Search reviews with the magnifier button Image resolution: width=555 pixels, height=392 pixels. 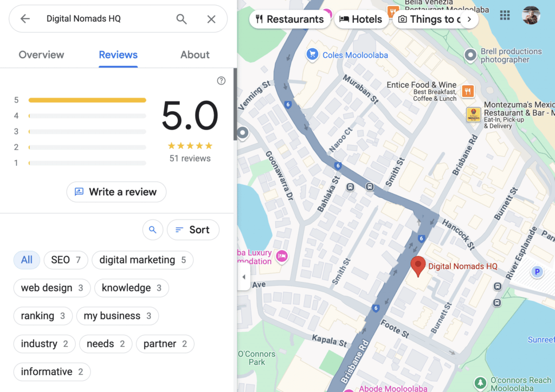click(152, 230)
